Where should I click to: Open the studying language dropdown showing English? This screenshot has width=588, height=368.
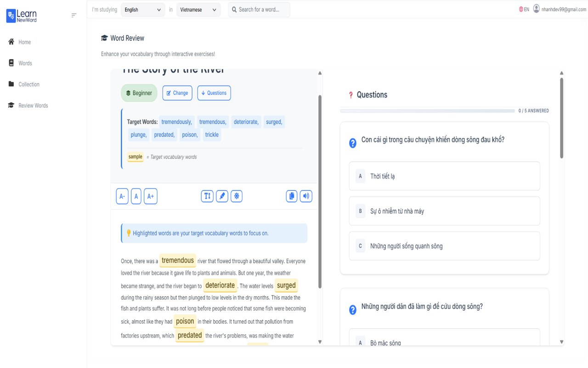coord(143,10)
